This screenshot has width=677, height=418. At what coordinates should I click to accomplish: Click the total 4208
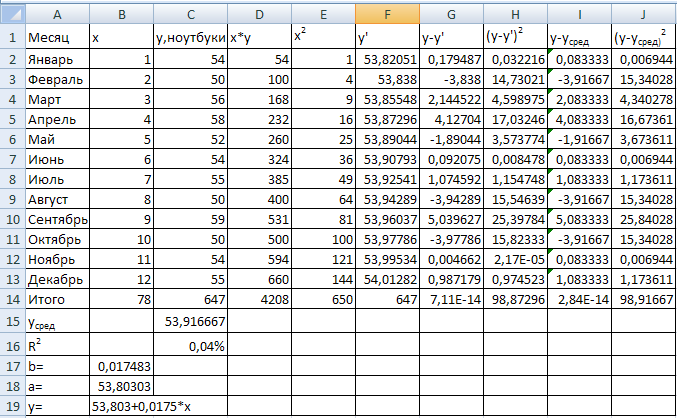click(259, 299)
